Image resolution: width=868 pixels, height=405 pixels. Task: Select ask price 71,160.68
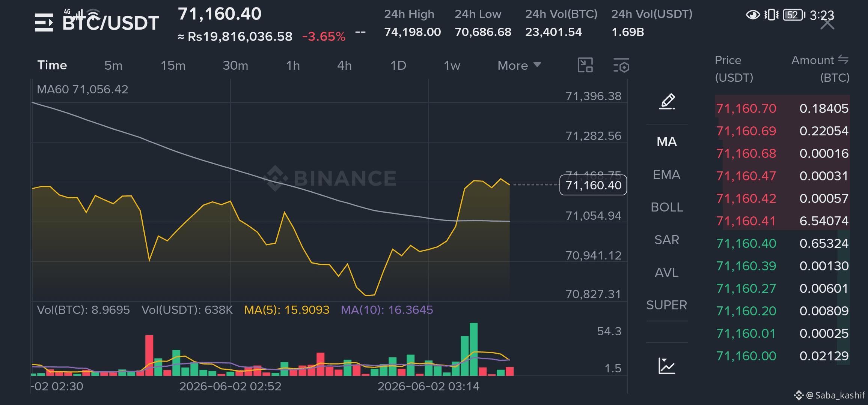[x=746, y=154]
